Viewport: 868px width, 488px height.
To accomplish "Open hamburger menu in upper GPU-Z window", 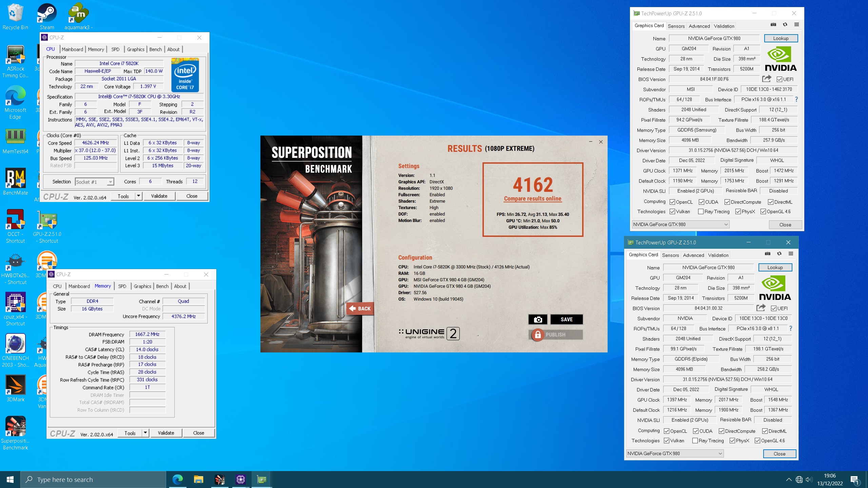I will pyautogui.click(x=797, y=24).
